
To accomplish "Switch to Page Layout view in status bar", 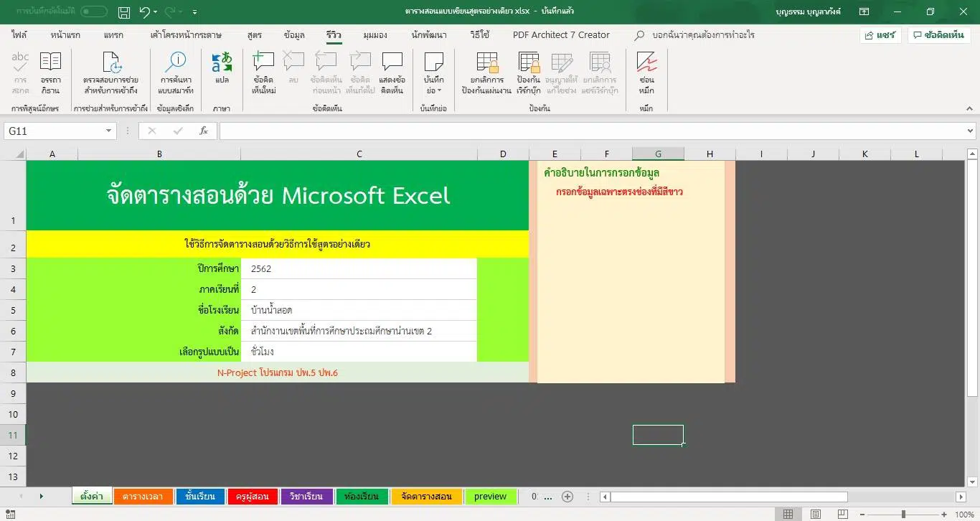I will point(816,514).
